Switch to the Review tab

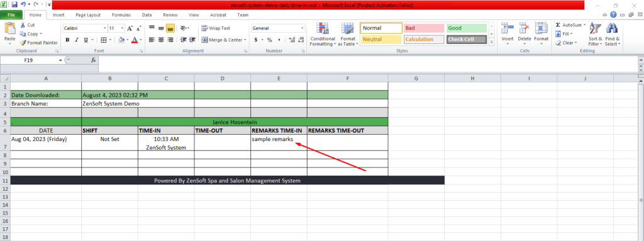click(x=170, y=15)
